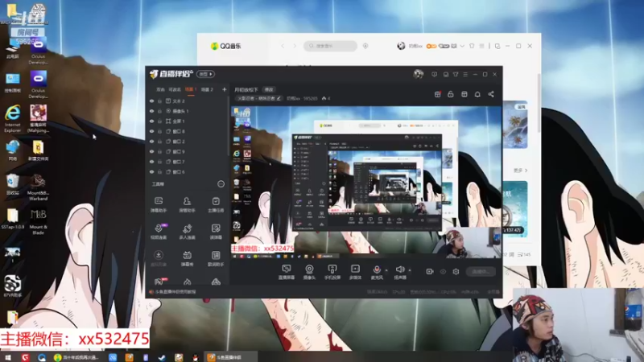This screenshot has height=362, width=644.
Task: Open the usage tutorial link at bottom left
Action: [175, 292]
